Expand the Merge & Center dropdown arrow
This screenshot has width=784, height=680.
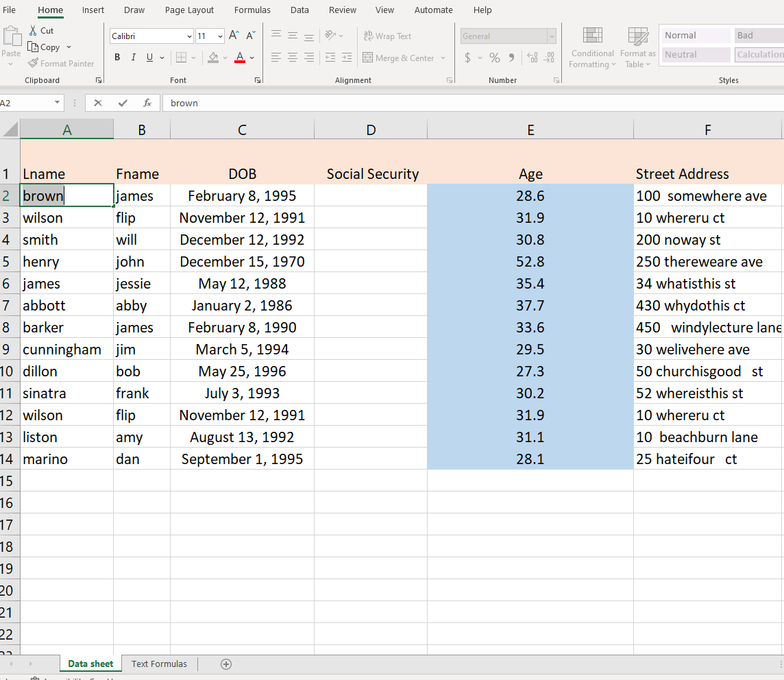point(444,58)
